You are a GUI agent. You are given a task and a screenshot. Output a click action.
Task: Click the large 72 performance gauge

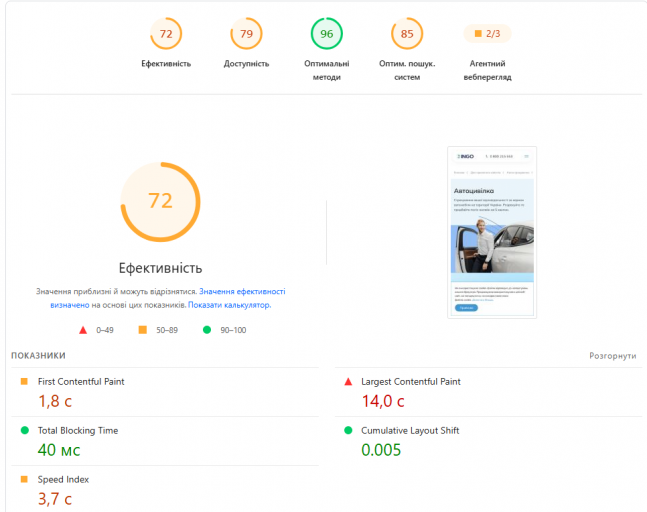[x=161, y=202]
